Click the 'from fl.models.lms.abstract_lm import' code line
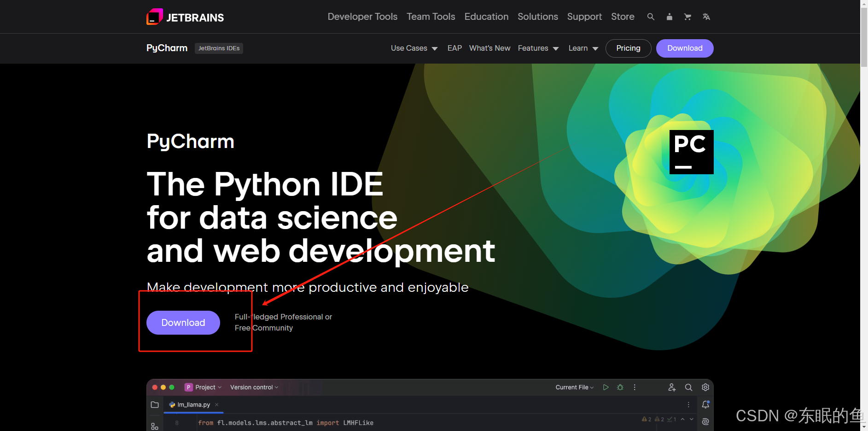This screenshot has height=431, width=868. tap(285, 423)
